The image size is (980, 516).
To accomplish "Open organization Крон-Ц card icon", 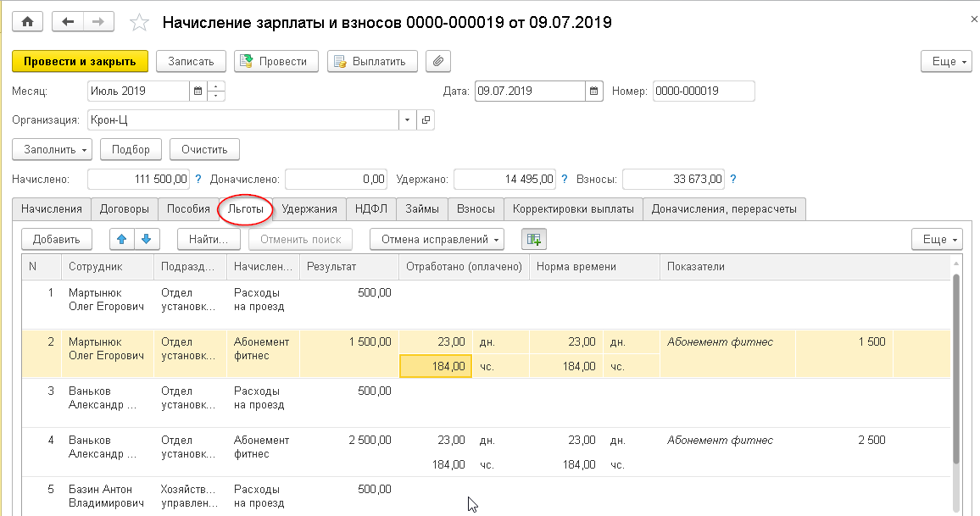I will pyautogui.click(x=426, y=120).
